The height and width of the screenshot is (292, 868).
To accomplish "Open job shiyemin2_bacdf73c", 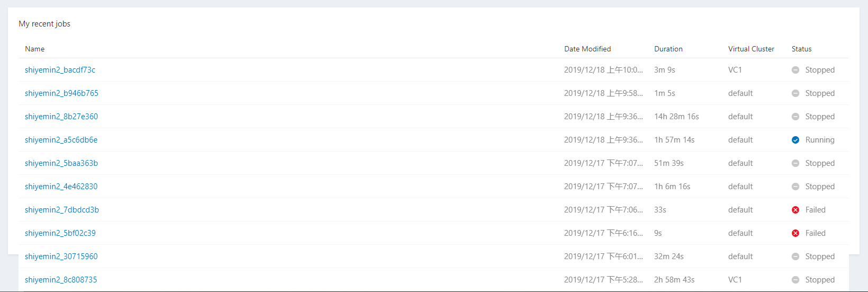I will click(60, 70).
